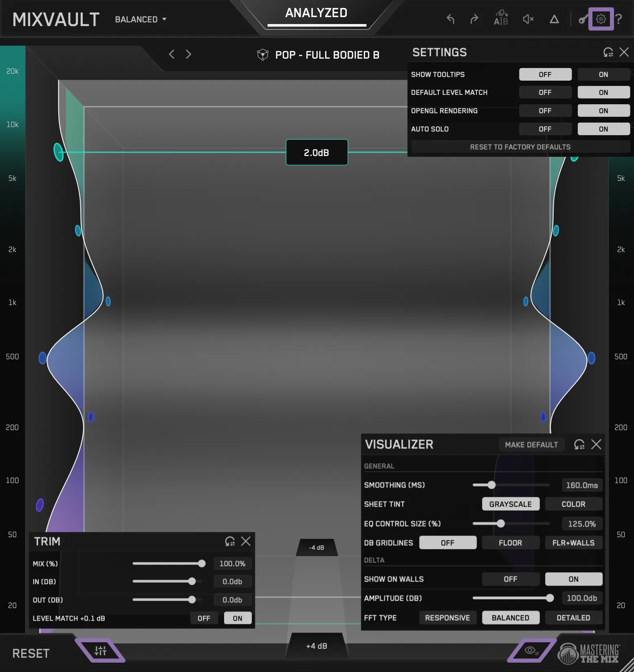Set dB Gridlines to FLOOR
Screen dimensions: 634x672
511,543
